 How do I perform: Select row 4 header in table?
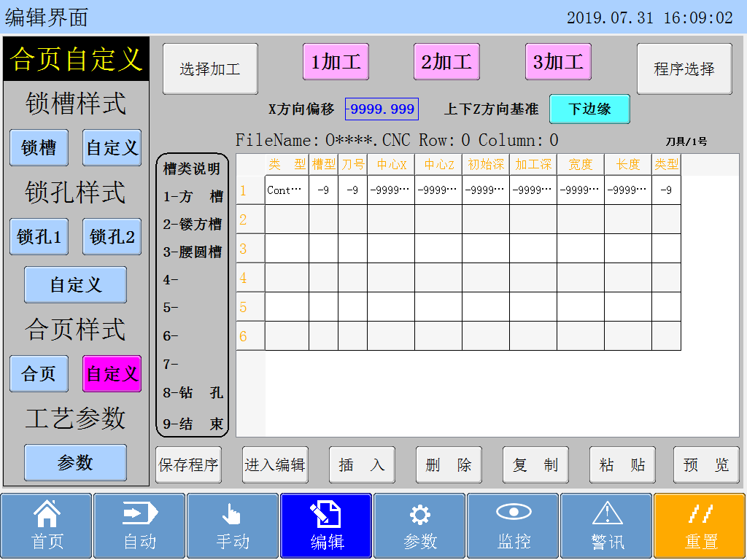tap(251, 278)
